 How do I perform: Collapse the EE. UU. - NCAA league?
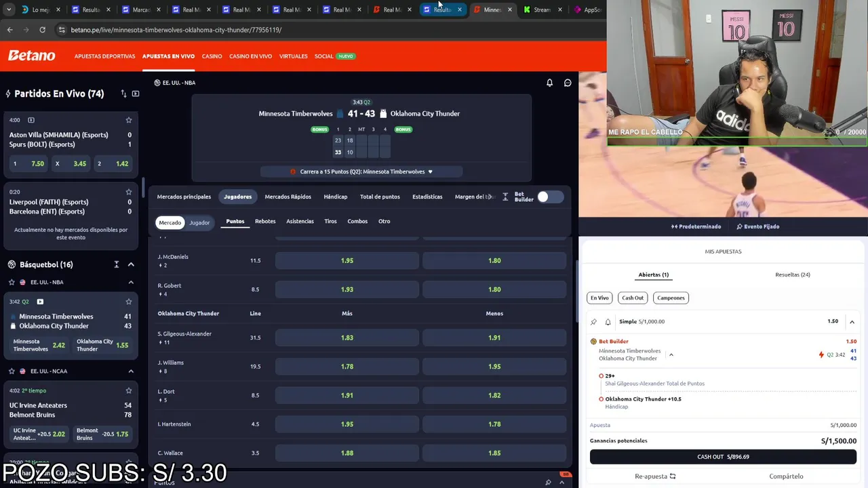tap(131, 371)
